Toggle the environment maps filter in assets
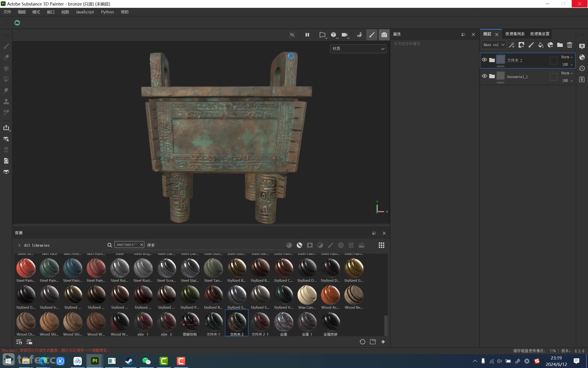588x368 pixels. coord(362,245)
